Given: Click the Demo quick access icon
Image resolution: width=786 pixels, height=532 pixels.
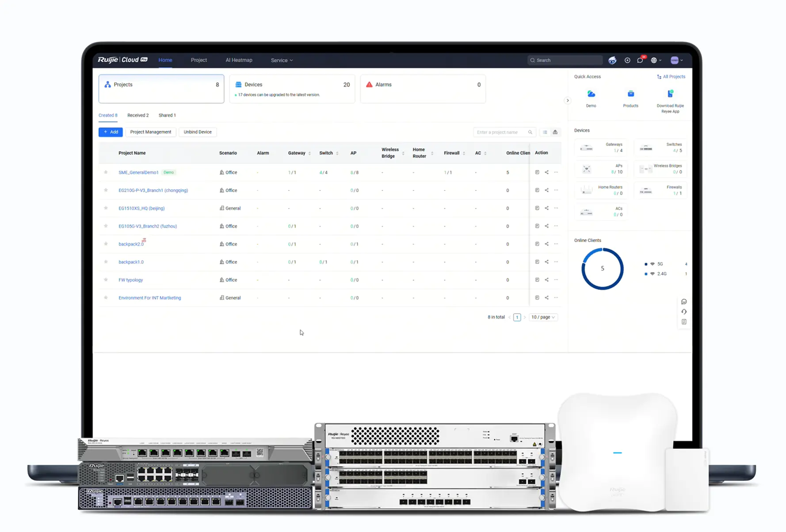Looking at the screenshot, I should [591, 94].
